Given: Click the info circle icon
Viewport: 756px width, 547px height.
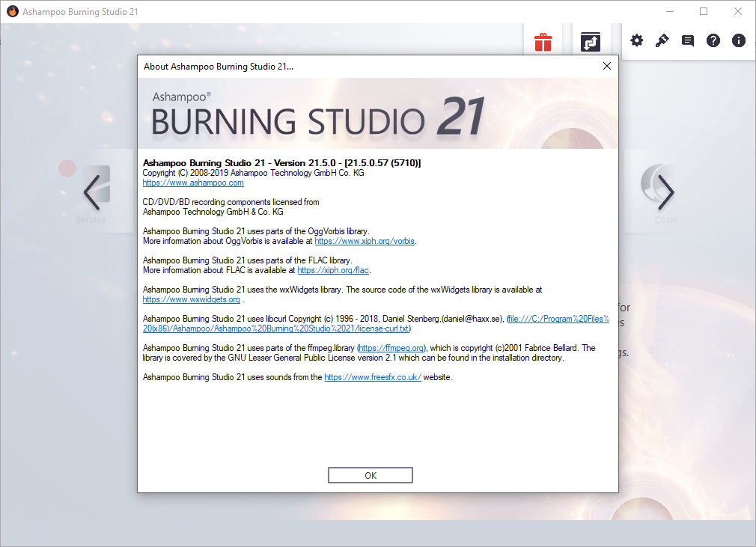Looking at the screenshot, I should tap(739, 40).
